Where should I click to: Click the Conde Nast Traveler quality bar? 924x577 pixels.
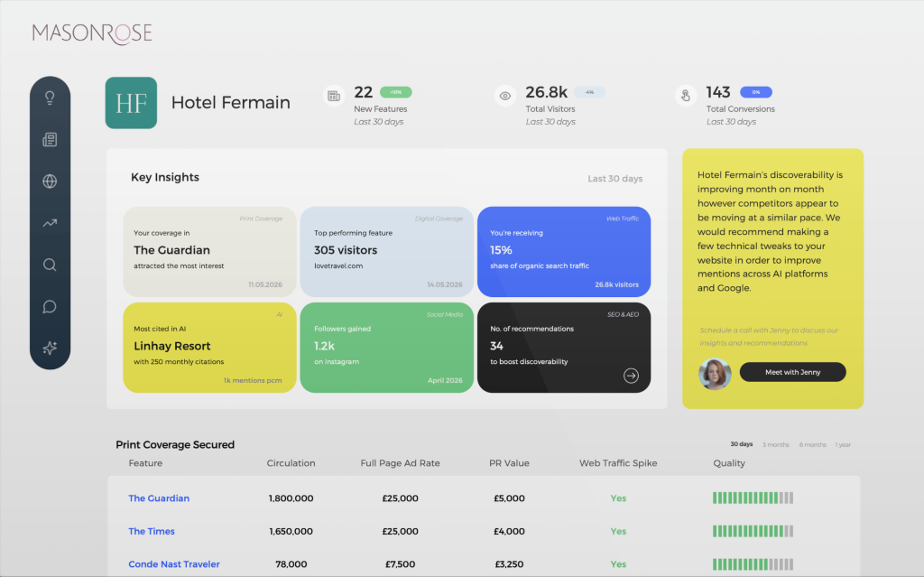pos(753,564)
